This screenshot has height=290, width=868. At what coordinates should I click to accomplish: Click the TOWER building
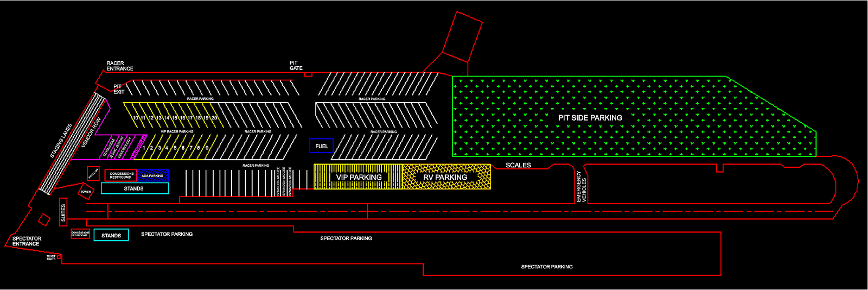[86, 192]
